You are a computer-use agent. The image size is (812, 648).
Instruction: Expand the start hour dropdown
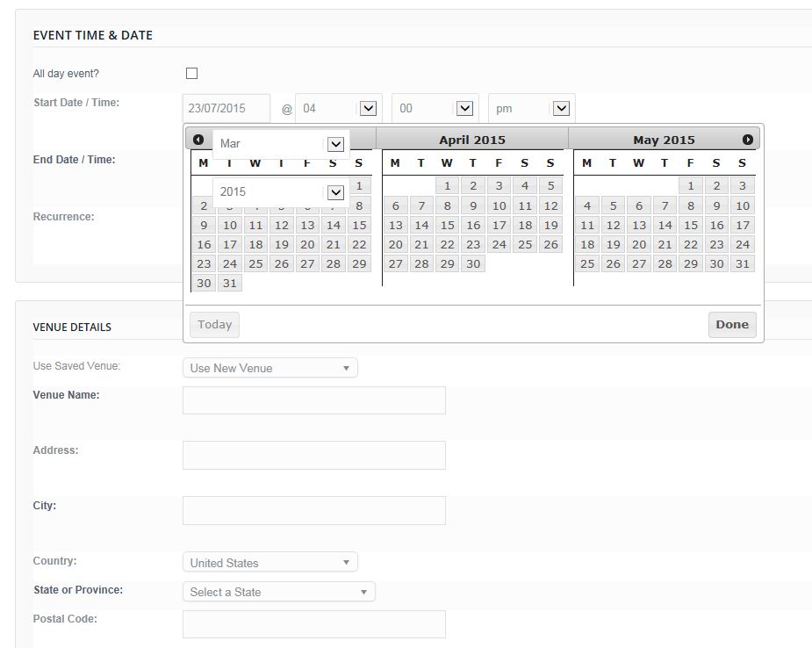(x=368, y=108)
